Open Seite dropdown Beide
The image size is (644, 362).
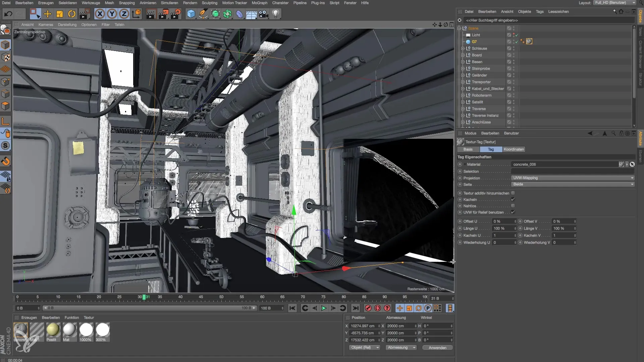[573, 184]
